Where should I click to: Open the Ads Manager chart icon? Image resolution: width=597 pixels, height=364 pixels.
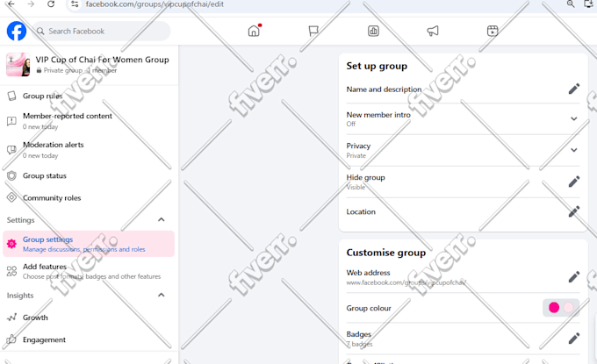[373, 31]
